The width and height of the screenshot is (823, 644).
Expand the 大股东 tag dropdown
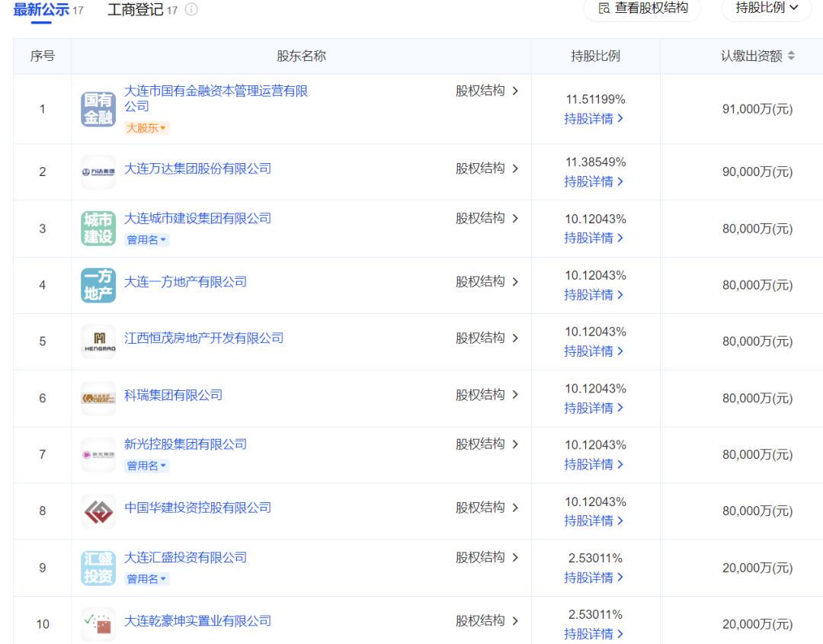[146, 127]
